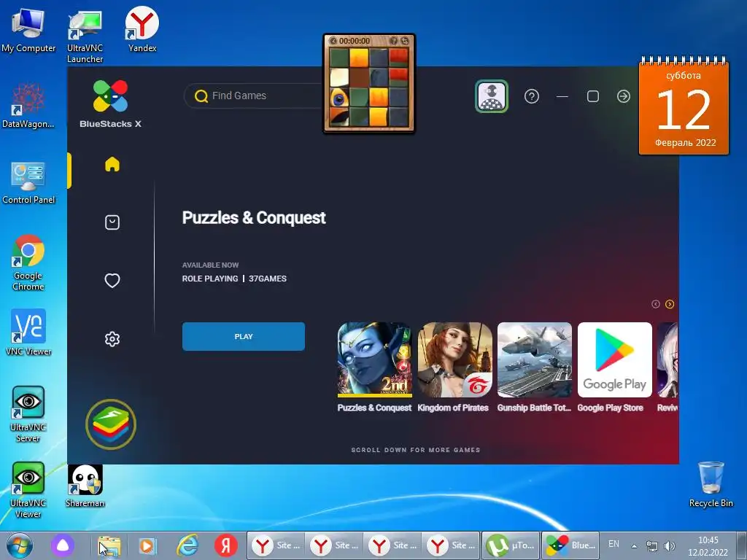Open the user avatar profile
The image size is (747, 560).
(492, 96)
